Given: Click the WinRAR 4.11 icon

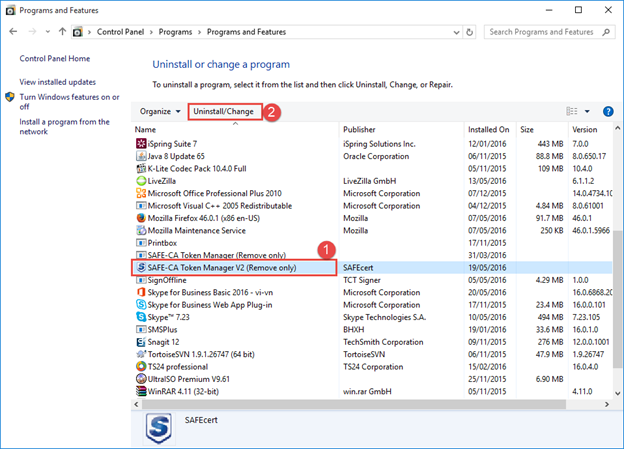Looking at the screenshot, I should [141, 391].
